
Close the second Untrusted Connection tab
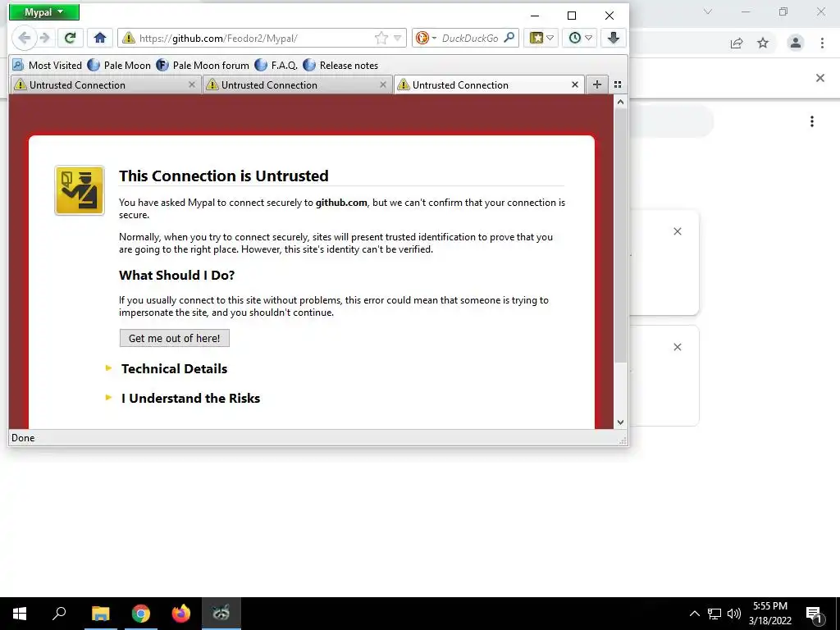(383, 84)
